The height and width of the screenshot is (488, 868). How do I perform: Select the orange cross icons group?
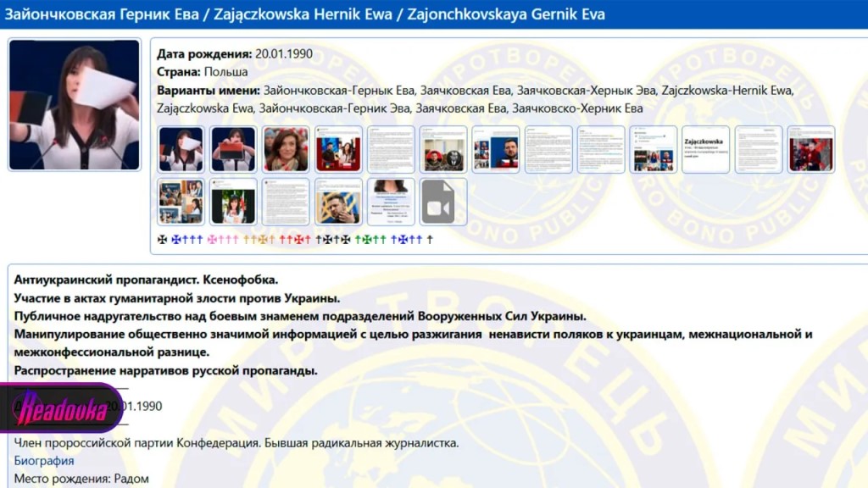259,240
